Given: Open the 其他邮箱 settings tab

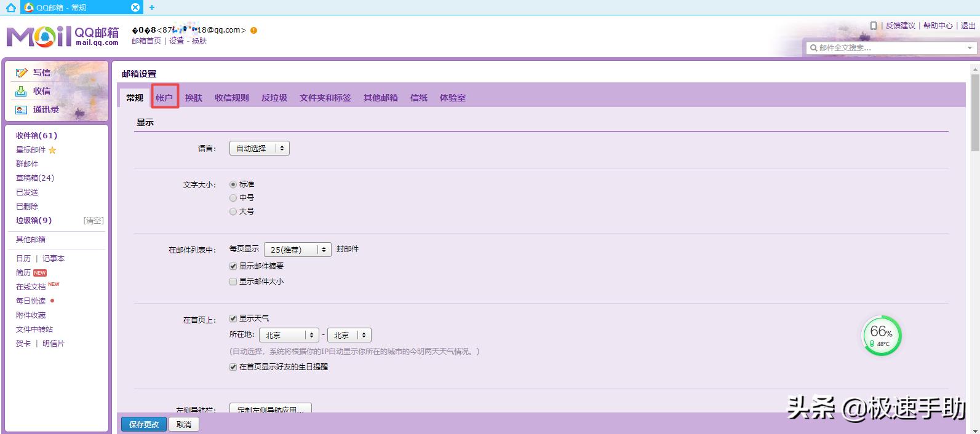Looking at the screenshot, I should [x=381, y=98].
